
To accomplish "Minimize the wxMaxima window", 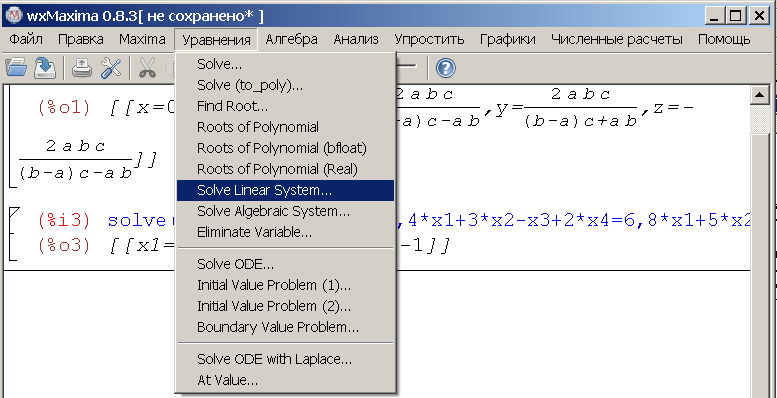I will click(714, 16).
